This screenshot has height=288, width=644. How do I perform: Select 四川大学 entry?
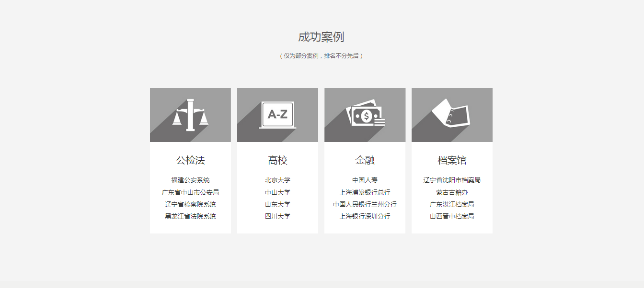click(277, 216)
